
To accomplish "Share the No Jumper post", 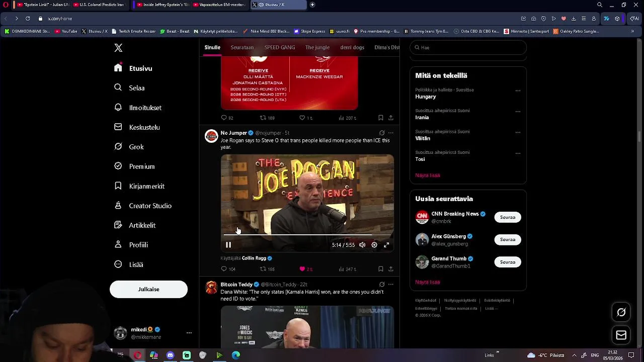I will [391, 269].
